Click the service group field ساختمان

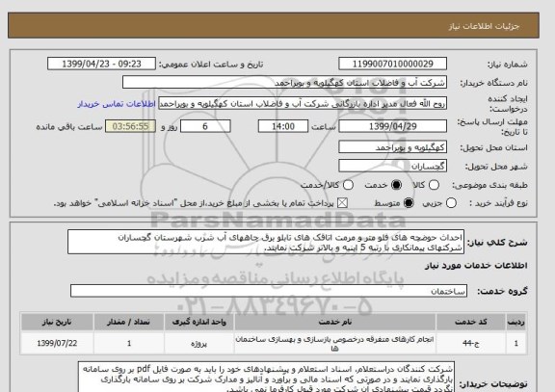click(269, 291)
